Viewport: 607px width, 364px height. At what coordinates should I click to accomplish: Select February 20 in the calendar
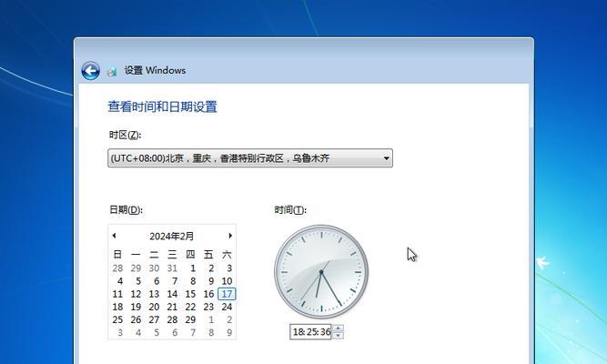pos(154,307)
